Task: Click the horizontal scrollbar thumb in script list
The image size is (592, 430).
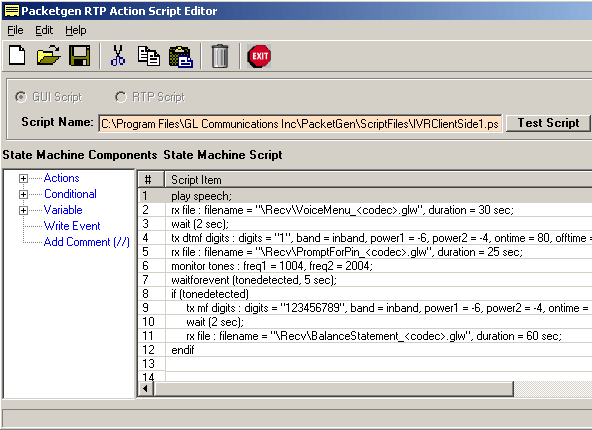Action: click(334, 388)
